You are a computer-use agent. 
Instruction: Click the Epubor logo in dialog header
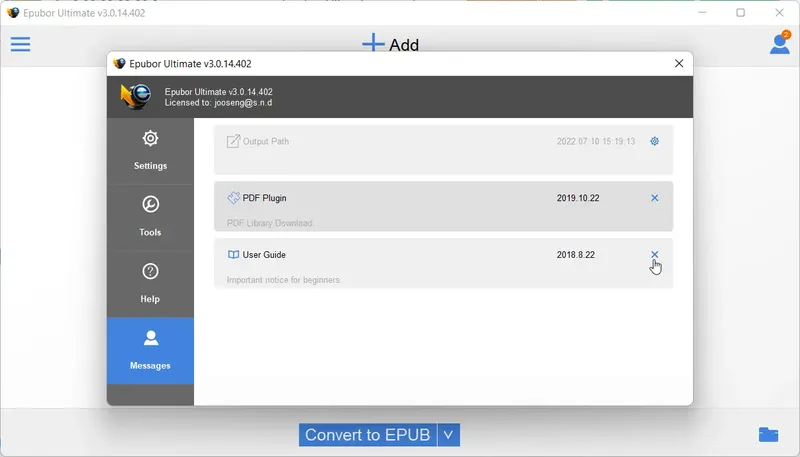(135, 96)
